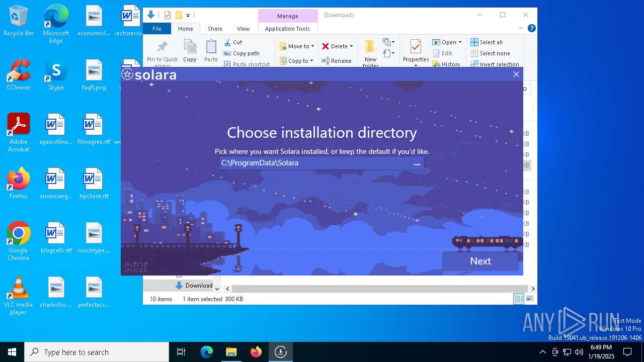644x362 pixels.
Task: Open the Quick Access Toolbar customize arrow
Action: 188,16
